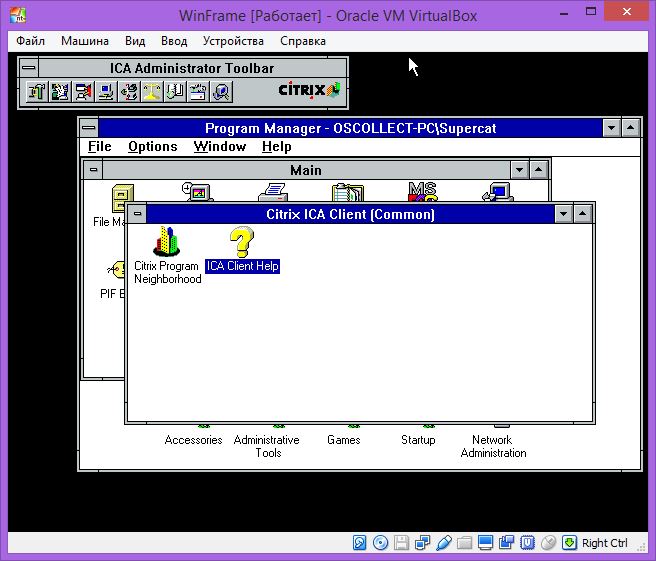The width and height of the screenshot is (656, 561).
Task: Open the VirtualBox Файл menu
Action: [x=31, y=41]
